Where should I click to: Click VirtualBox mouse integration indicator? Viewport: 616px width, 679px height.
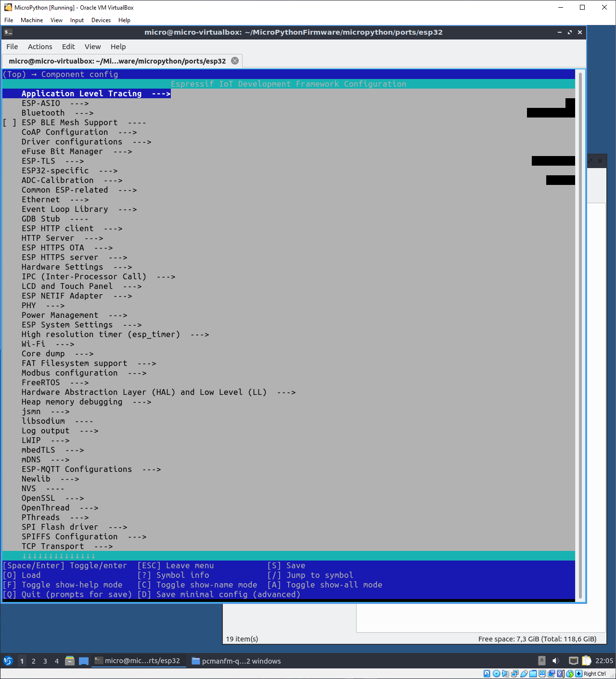pos(570,674)
